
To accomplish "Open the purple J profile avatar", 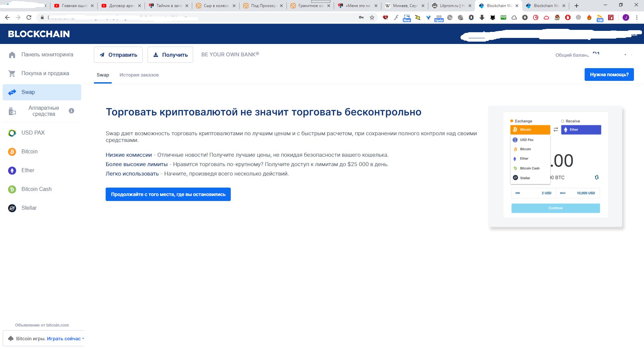I will tap(626, 17).
